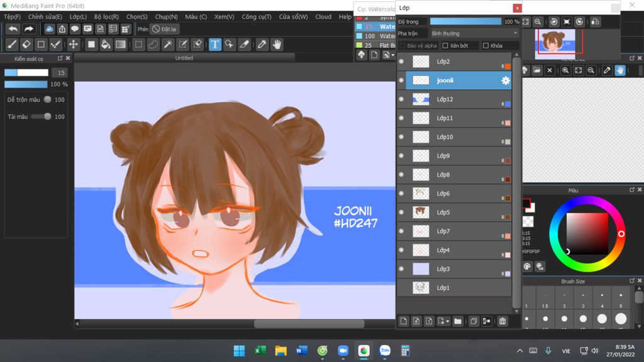The height and width of the screenshot is (362, 644).
Task: Select the rectangular selection tool
Action: [x=139, y=45]
